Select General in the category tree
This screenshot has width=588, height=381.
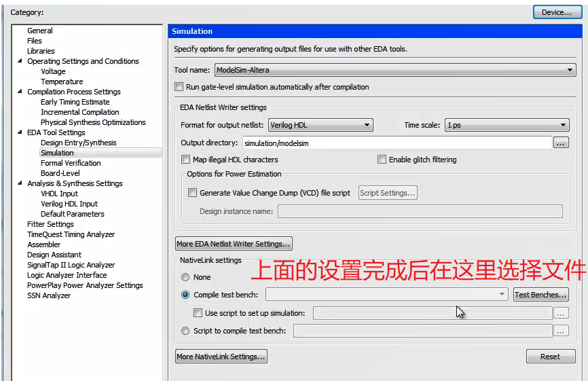pyautogui.click(x=40, y=31)
